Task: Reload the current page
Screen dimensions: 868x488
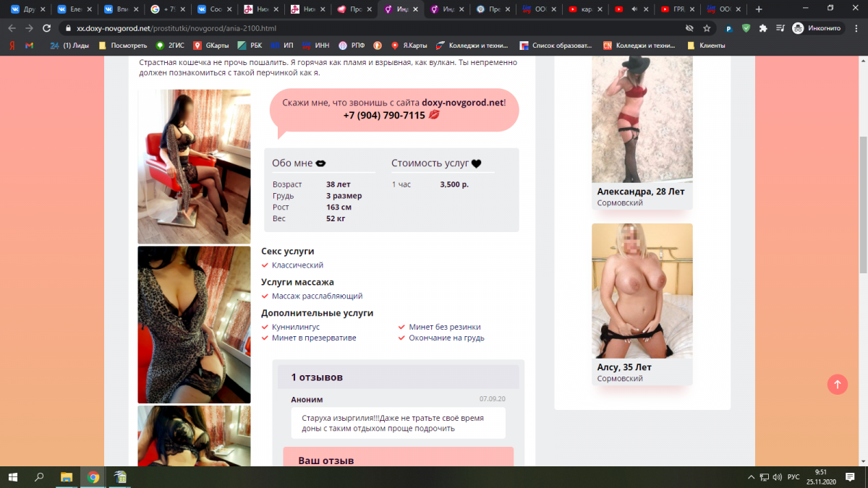Action: pos(47,28)
